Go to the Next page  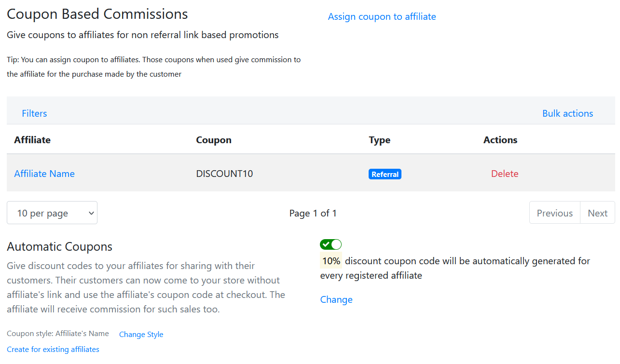(x=597, y=213)
